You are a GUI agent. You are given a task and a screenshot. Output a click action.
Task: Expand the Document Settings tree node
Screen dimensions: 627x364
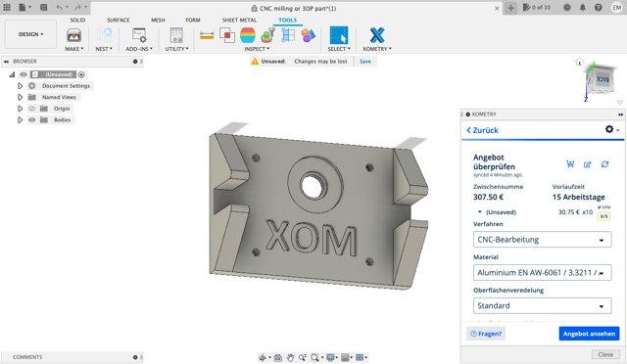point(20,86)
